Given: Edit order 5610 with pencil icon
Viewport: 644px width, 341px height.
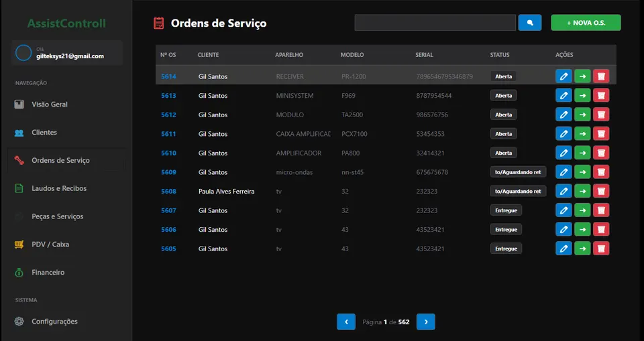Looking at the screenshot, I should (563, 153).
